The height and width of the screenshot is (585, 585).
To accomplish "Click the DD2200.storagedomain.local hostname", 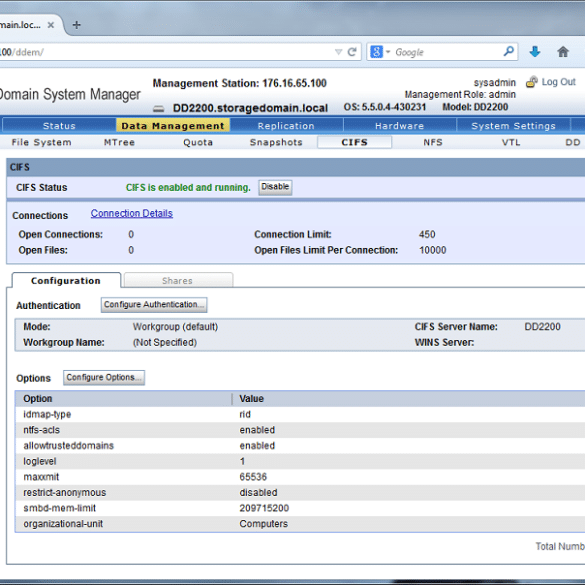I will (x=250, y=108).
